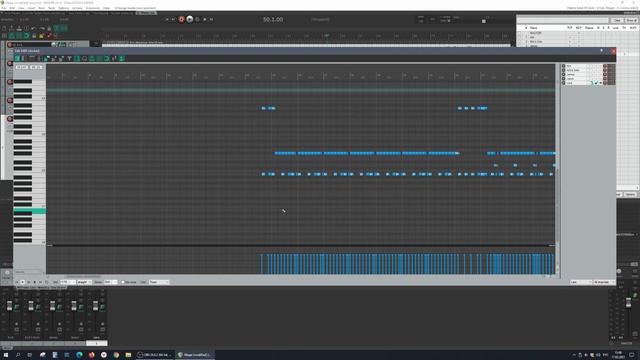The width and height of the screenshot is (640, 360).
Task: Click the Clear button in Track Manager
Action: tap(617, 20)
